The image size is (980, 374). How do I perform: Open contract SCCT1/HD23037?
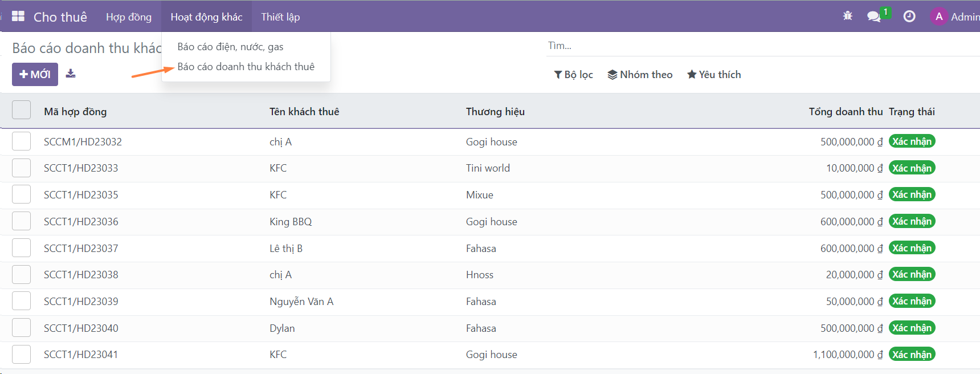tap(81, 249)
